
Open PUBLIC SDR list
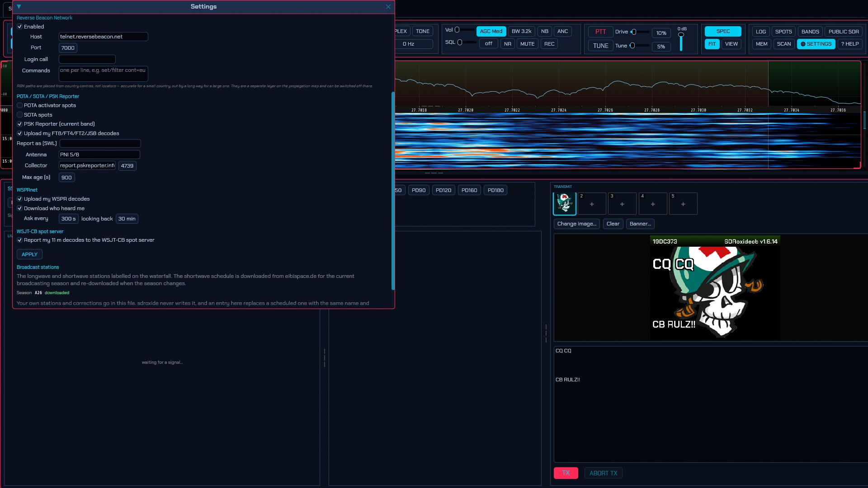pyautogui.click(x=844, y=32)
